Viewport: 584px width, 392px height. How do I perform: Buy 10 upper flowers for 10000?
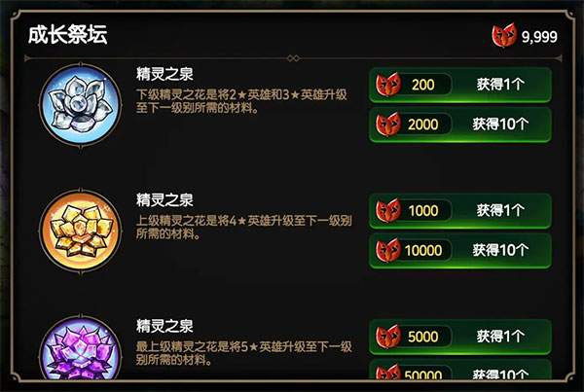coord(460,250)
